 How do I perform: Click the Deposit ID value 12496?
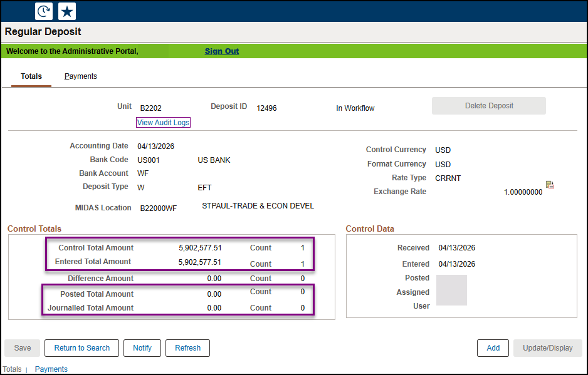(266, 108)
